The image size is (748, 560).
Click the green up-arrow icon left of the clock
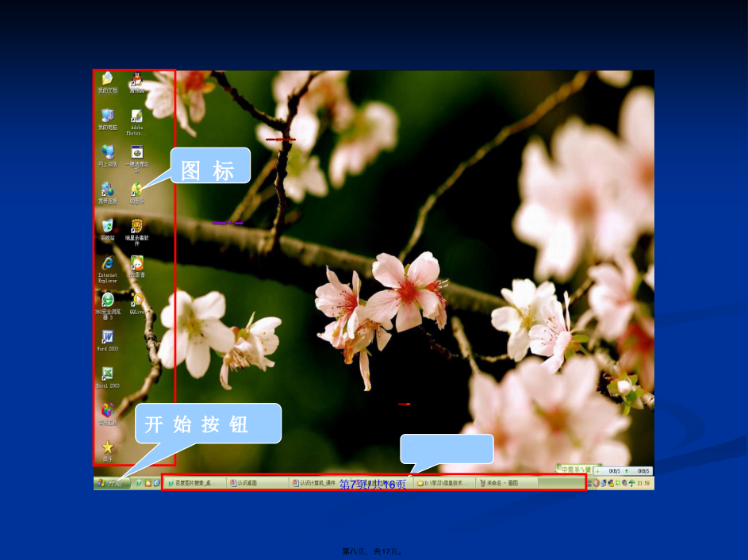click(632, 483)
